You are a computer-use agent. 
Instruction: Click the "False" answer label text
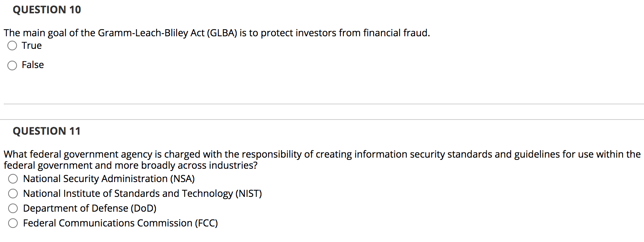click(33, 65)
